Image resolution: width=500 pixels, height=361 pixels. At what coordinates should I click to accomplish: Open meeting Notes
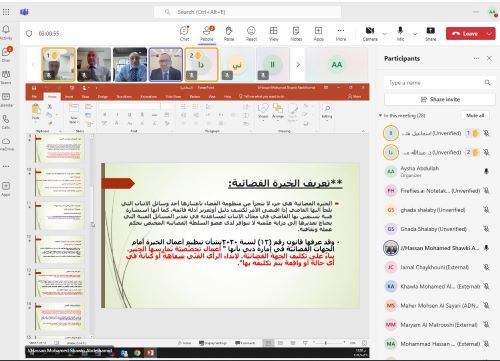[296, 33]
